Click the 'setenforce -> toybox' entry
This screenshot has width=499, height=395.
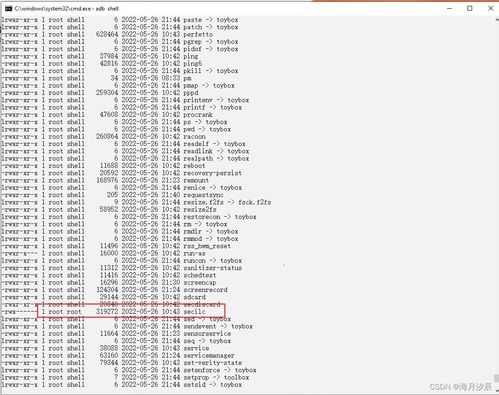pos(220,370)
